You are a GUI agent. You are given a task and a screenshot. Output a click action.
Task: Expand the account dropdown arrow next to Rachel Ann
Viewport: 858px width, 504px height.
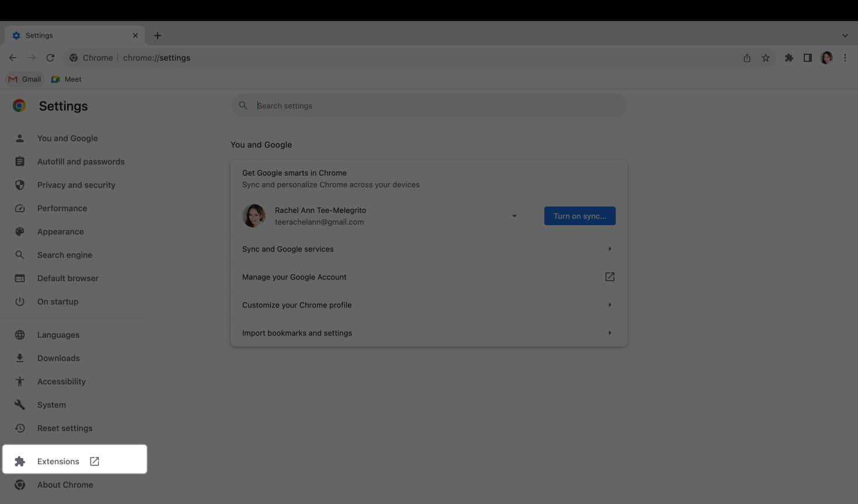(x=514, y=216)
